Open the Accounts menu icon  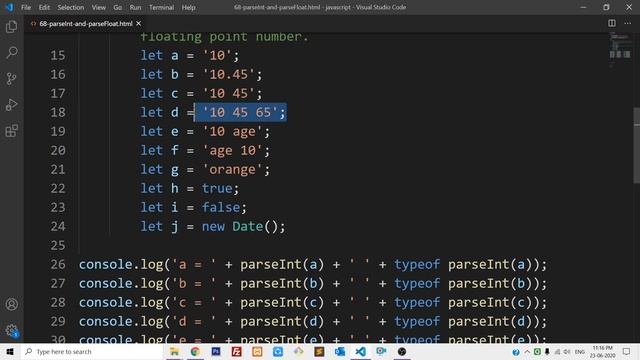pos(11,304)
